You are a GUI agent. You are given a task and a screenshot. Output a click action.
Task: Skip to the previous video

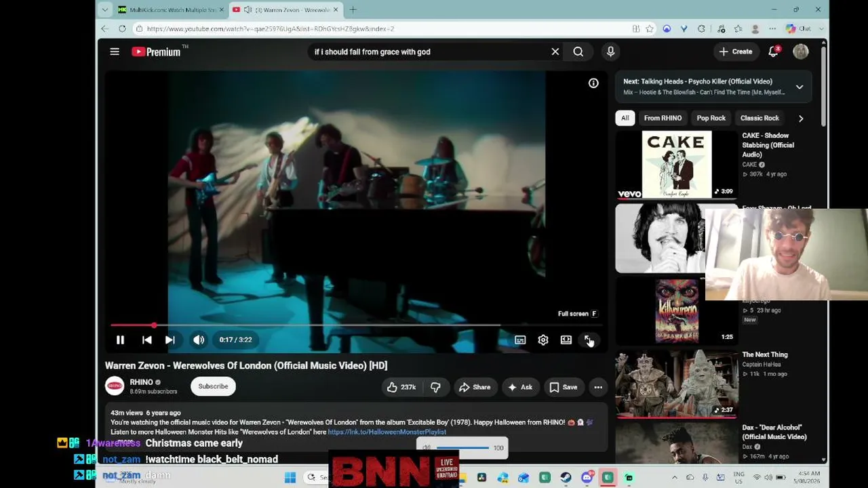[146, 340]
